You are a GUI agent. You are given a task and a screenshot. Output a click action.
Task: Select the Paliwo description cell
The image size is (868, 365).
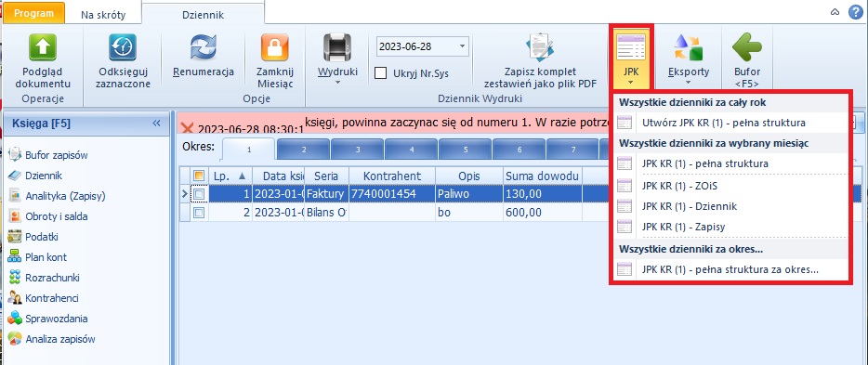click(x=469, y=194)
